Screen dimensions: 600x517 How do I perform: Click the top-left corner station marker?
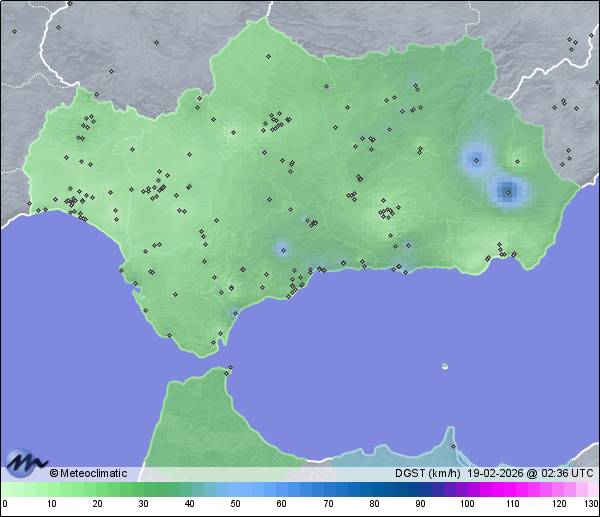14,30
